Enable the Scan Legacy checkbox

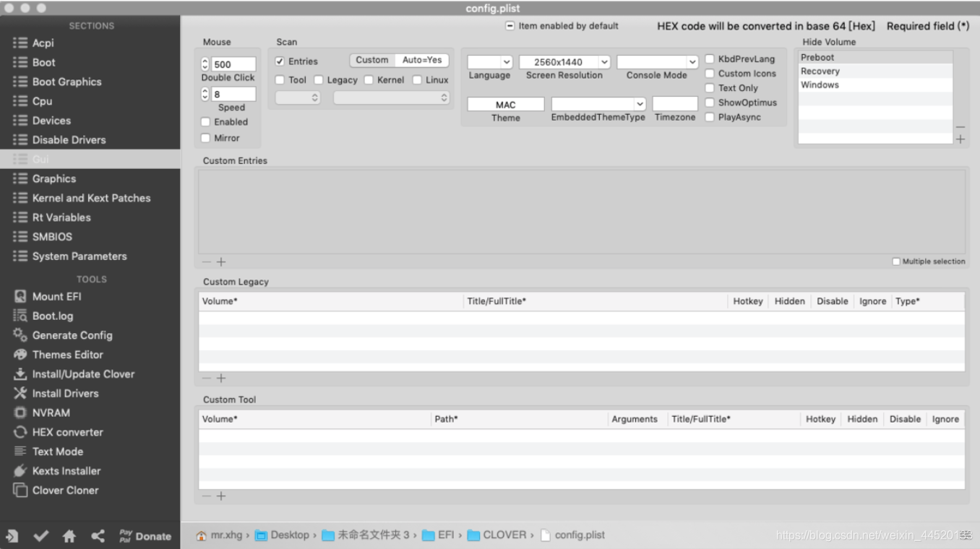click(318, 80)
